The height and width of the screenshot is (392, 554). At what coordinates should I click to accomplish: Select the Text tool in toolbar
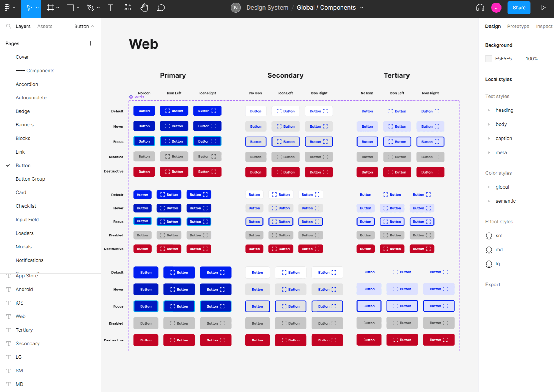click(110, 8)
